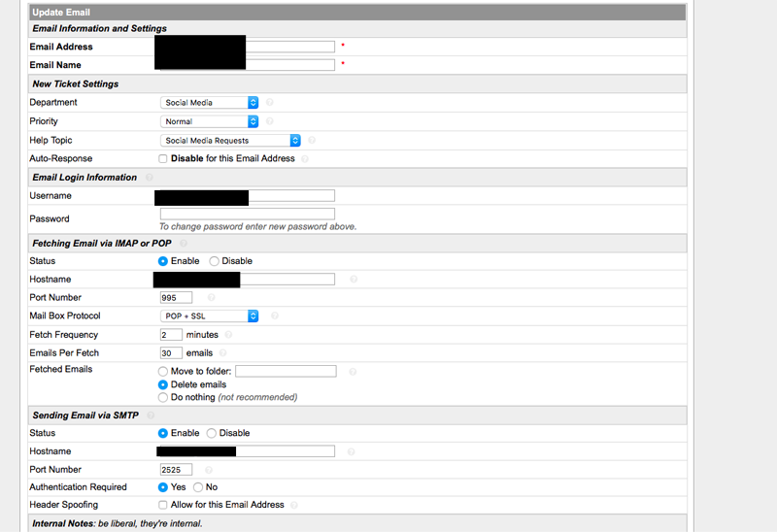777x532 pixels.
Task: Click help icon beside Mail Box Protocol dropdown
Action: coord(275,316)
